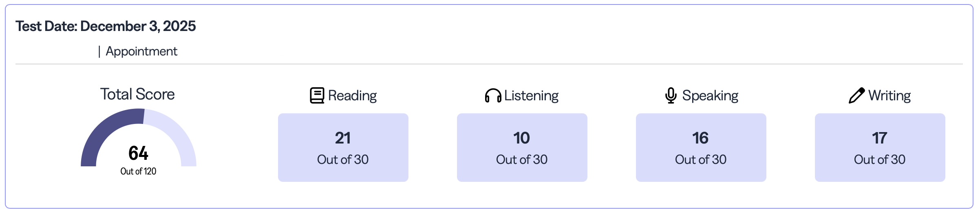Select the Listening score value 10
Image resolution: width=980 pixels, height=212 pixels.
point(521,138)
